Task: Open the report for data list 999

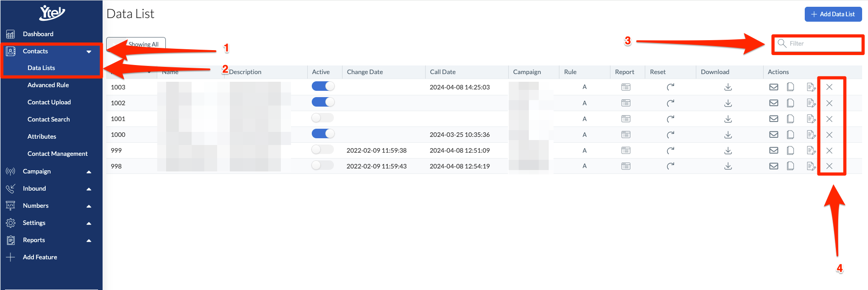Action: (625, 150)
